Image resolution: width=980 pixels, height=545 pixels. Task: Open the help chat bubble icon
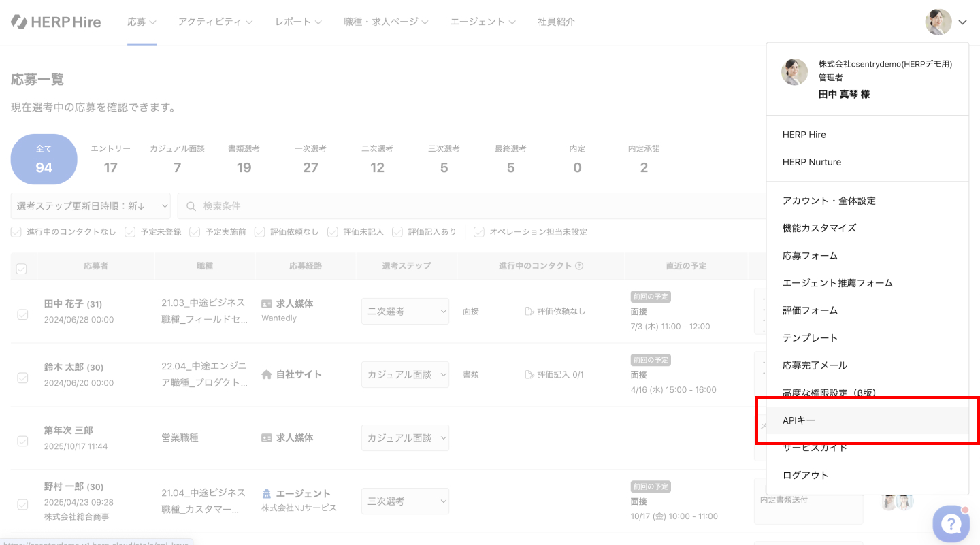pos(951,523)
